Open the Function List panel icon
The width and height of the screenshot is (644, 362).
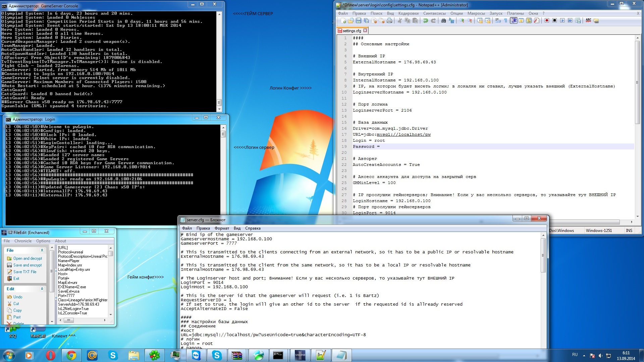pos(537,20)
